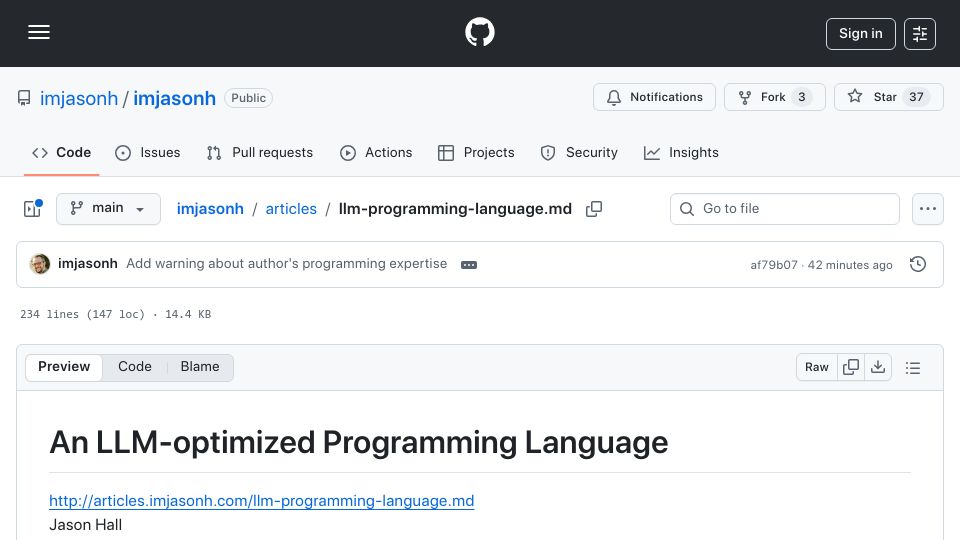Open appearance settings slider icon

[920, 34]
